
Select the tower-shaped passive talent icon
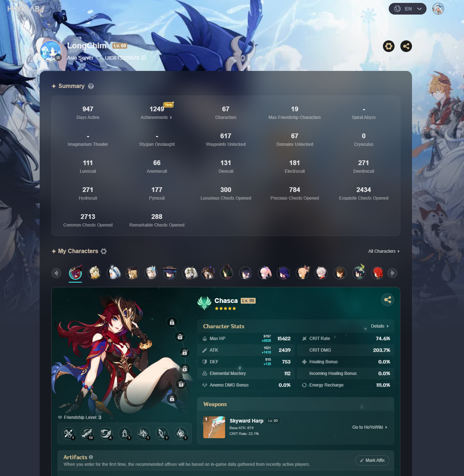point(125,433)
